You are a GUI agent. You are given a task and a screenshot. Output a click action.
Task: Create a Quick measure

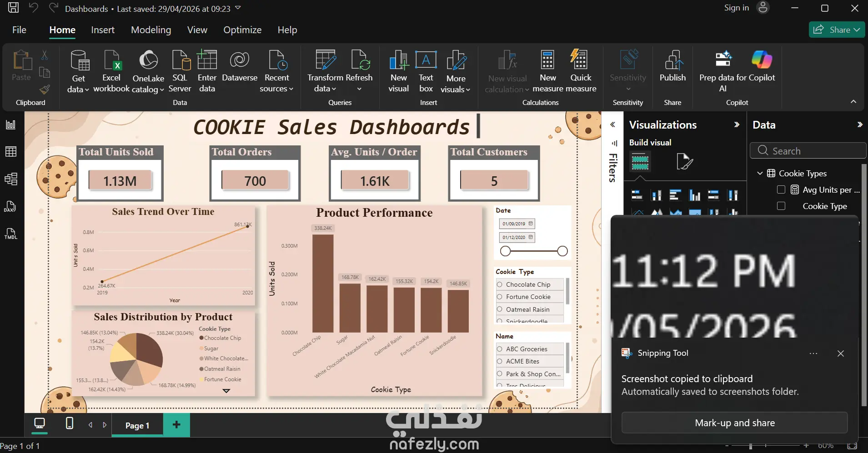click(x=581, y=71)
